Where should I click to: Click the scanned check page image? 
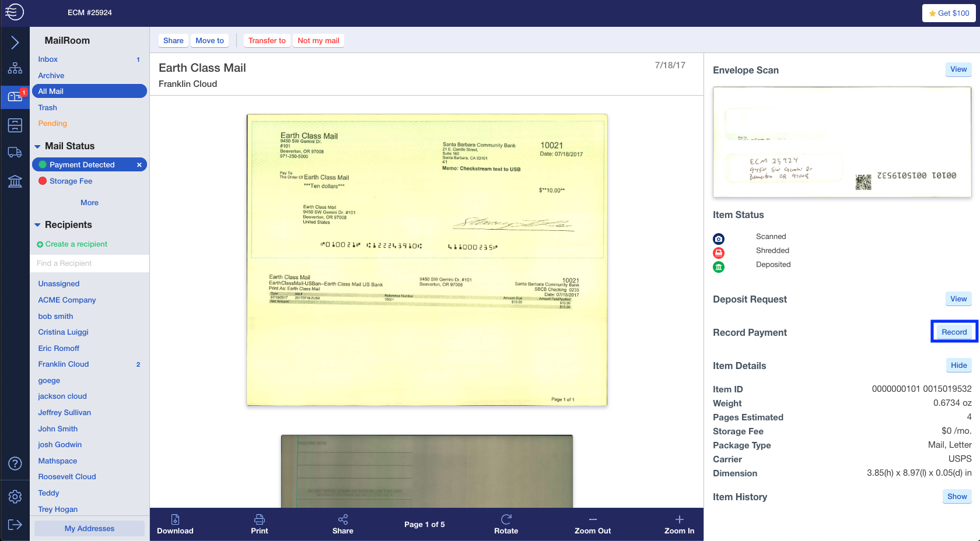(x=427, y=259)
